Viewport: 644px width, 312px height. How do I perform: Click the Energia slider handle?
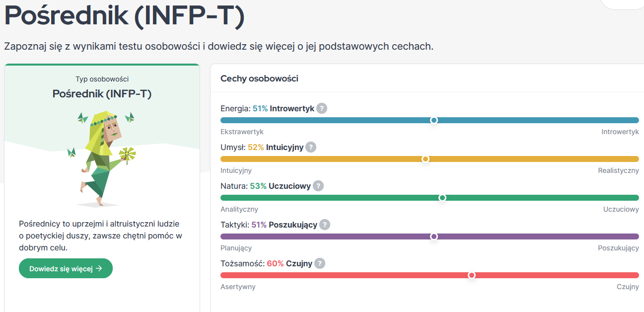tap(434, 120)
